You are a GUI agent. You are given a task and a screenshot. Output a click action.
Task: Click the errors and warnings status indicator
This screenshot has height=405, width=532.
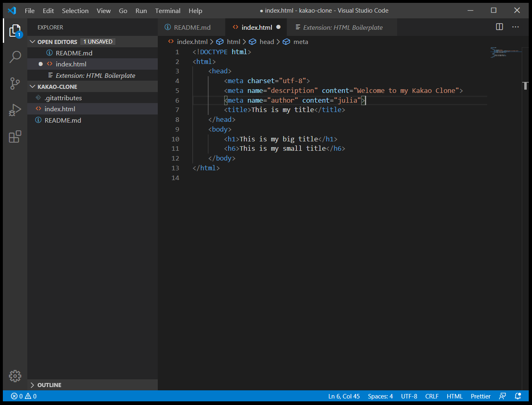pos(24,396)
